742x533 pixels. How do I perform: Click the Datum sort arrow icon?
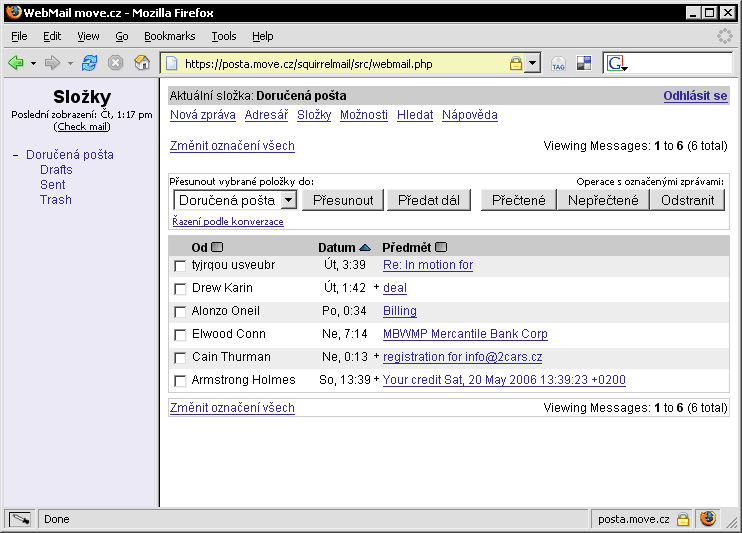point(365,248)
